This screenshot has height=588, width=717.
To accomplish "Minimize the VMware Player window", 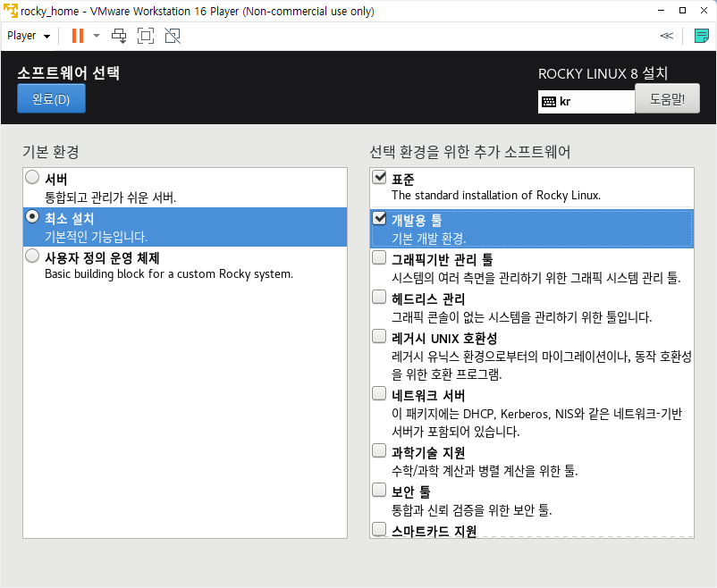I will [661, 11].
